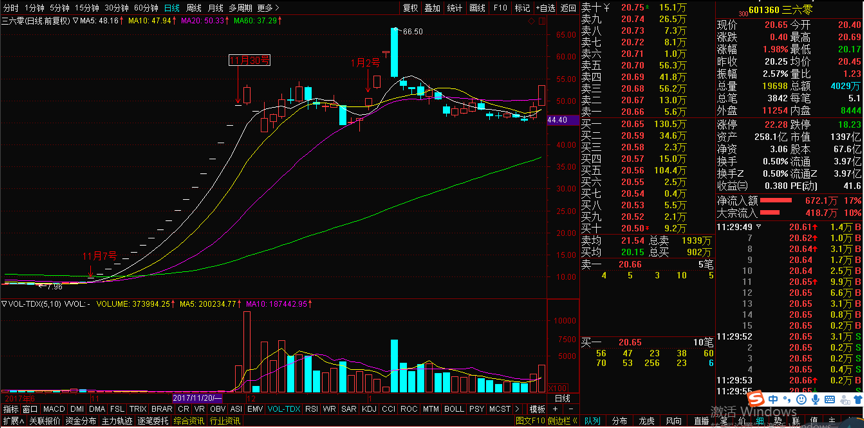This screenshot has height=428, width=864.
Task: Open the 扩展 expand menu at bottom-left
Action: coord(11,421)
